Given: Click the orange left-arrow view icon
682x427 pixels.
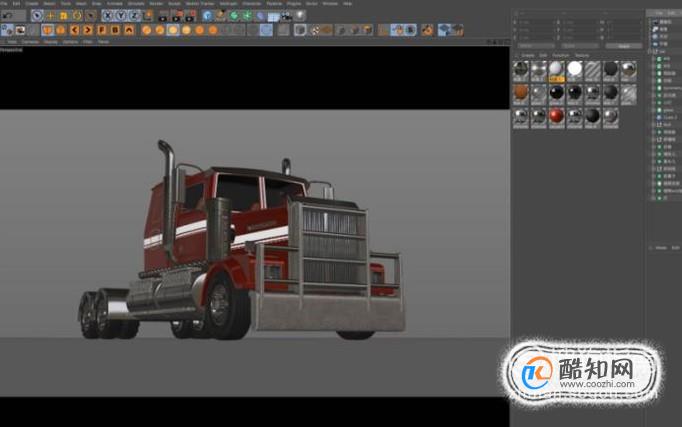Looking at the screenshot, I should pyautogui.click(x=74, y=30).
